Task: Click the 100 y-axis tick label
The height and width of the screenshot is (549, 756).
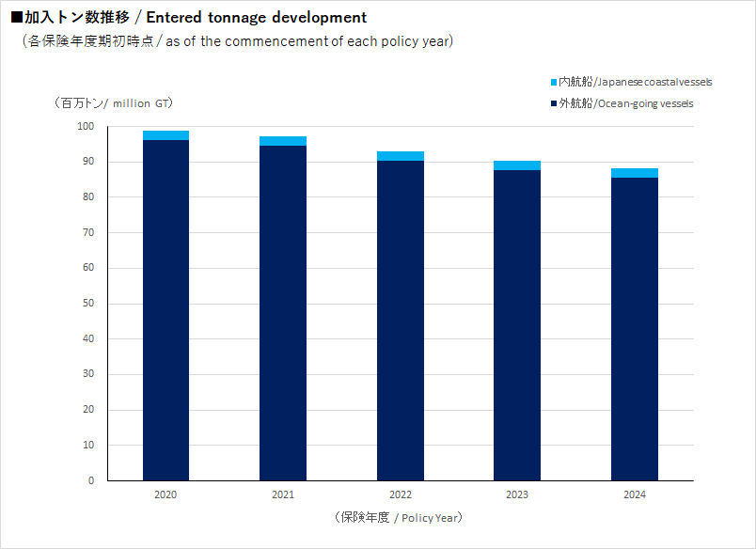Action: [x=86, y=126]
